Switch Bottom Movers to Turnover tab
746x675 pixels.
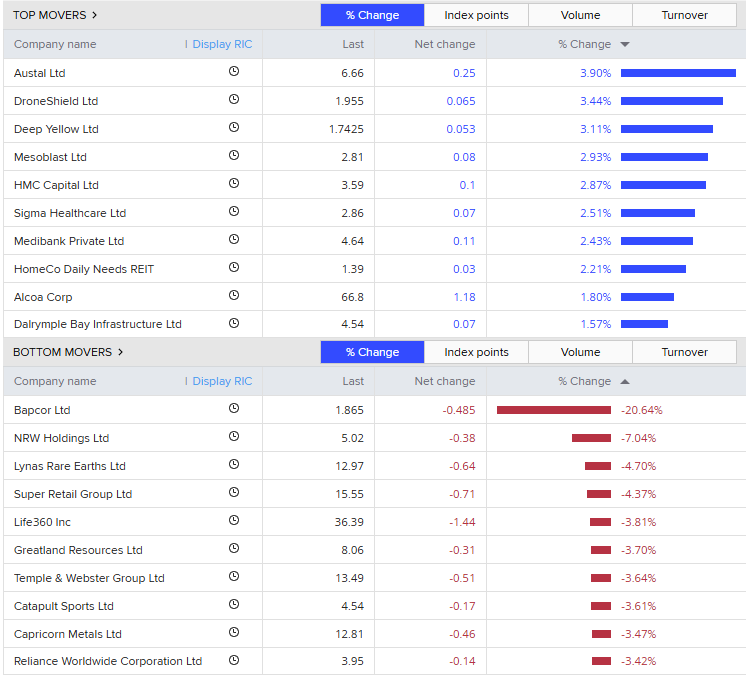tap(684, 352)
